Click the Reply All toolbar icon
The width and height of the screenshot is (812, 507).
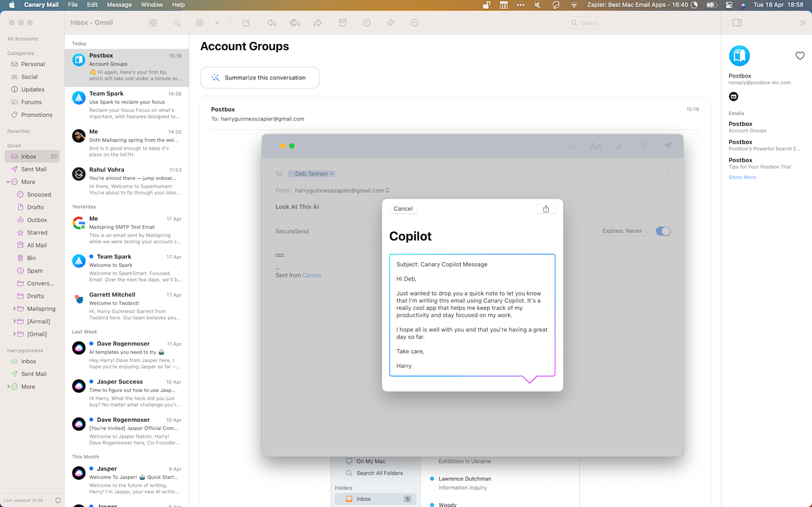295,23
